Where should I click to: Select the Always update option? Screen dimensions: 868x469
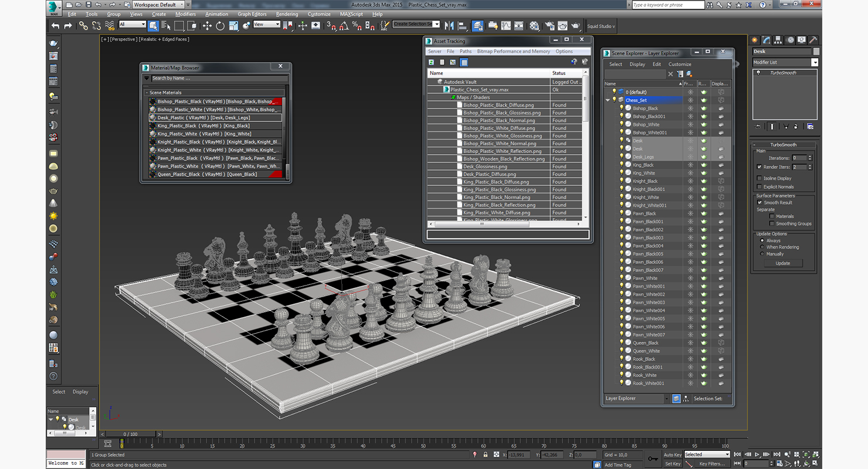[762, 240]
